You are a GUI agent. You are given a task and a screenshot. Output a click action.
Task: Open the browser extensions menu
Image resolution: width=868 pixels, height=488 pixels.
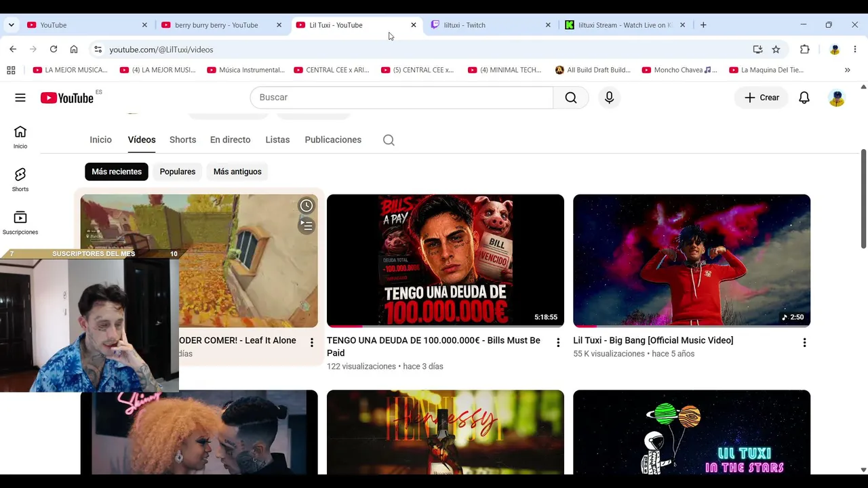coord(805,49)
